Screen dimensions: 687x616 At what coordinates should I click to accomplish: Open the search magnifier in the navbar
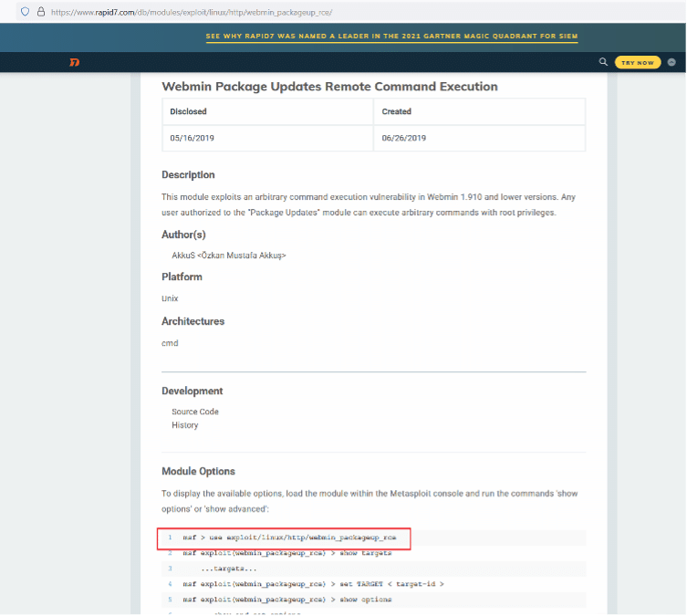tap(603, 62)
